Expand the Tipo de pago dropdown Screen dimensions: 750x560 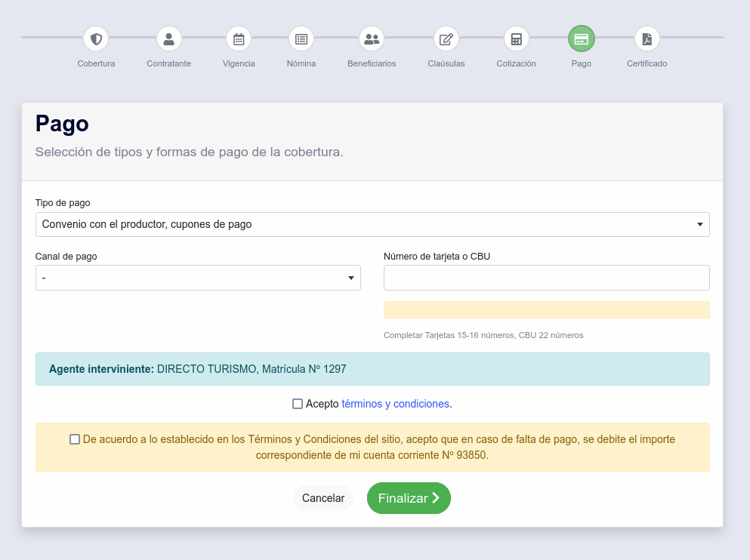pyautogui.click(x=372, y=224)
